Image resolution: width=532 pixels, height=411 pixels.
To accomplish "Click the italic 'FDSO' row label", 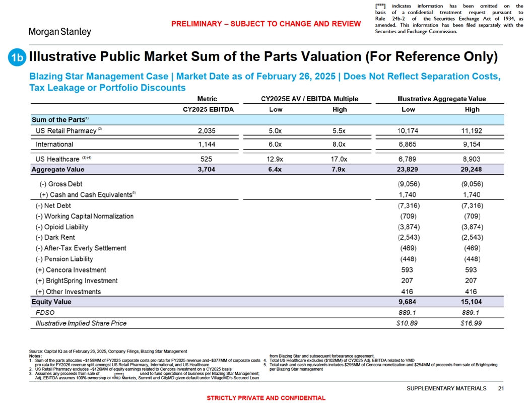I will click(x=45, y=312).
